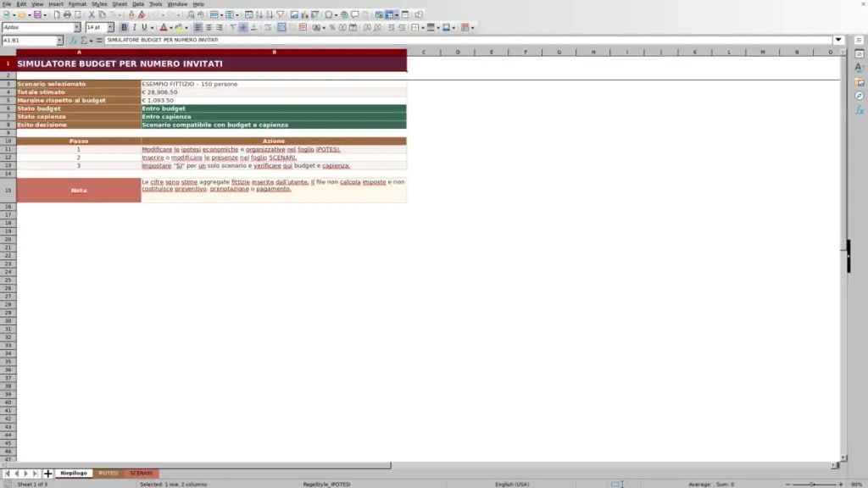This screenshot has width=868, height=488.
Task: Click the English (USA) language status field
Action: click(512, 484)
